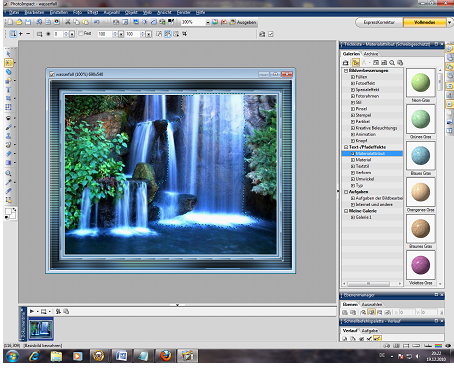Click the highlighted yellow view icon in the gallery toolbar
Viewport: 454px width, 375px height.
[356, 62]
